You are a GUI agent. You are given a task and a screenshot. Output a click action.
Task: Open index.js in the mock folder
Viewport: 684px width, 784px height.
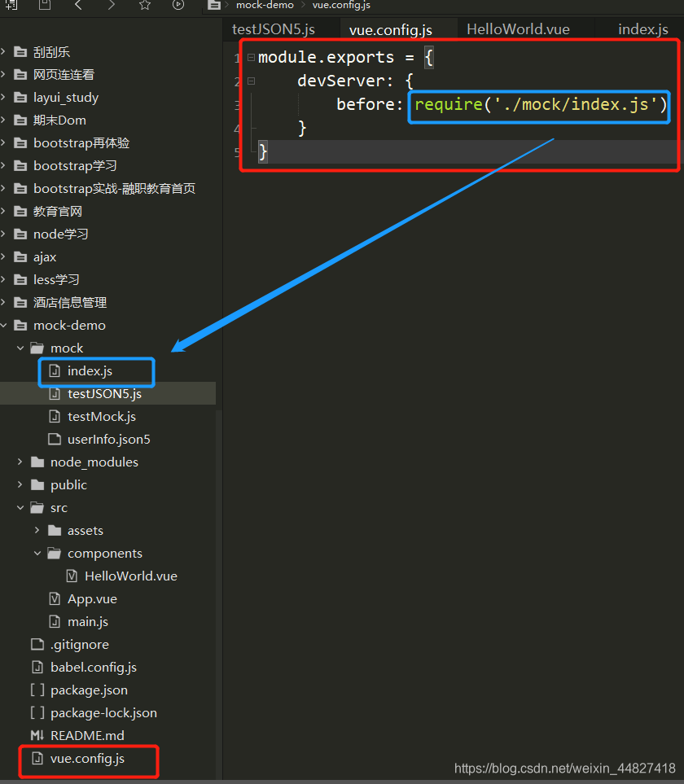point(90,371)
